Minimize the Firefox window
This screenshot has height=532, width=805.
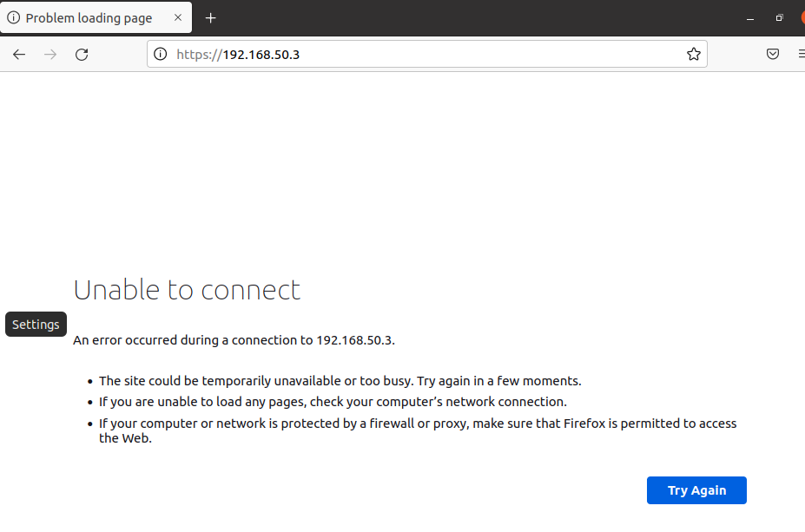point(750,18)
